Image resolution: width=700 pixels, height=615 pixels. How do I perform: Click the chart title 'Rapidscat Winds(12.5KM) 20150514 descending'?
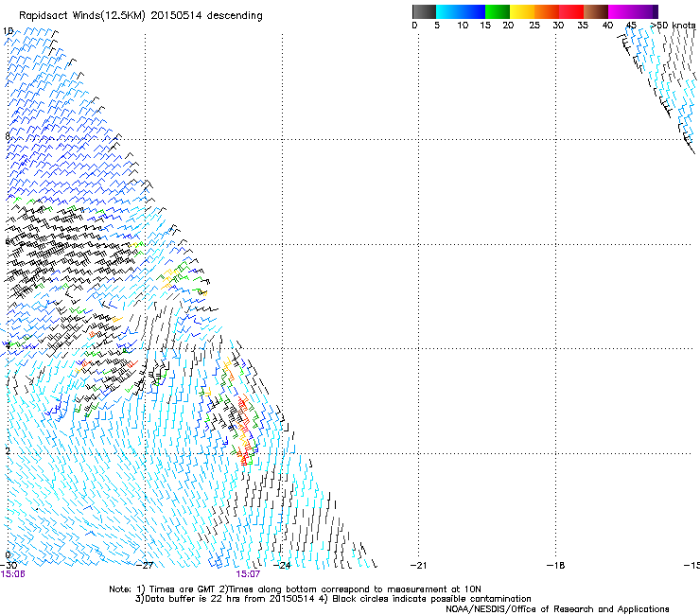(141, 16)
